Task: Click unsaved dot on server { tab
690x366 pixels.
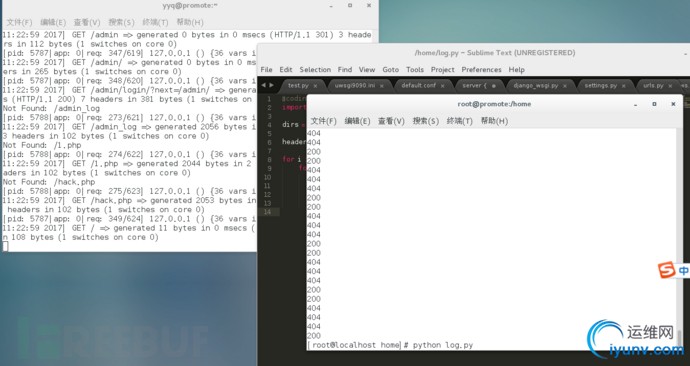Action: [x=494, y=86]
